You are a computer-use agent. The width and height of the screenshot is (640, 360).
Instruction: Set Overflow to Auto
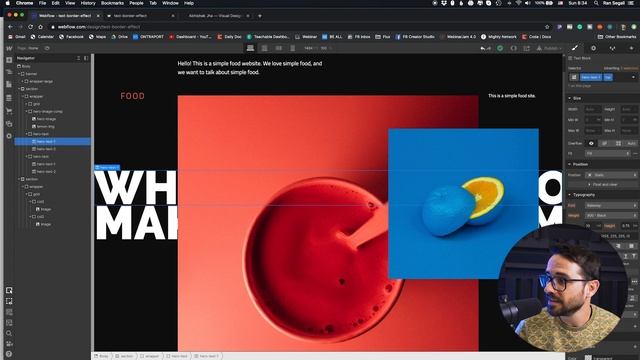pos(631,143)
